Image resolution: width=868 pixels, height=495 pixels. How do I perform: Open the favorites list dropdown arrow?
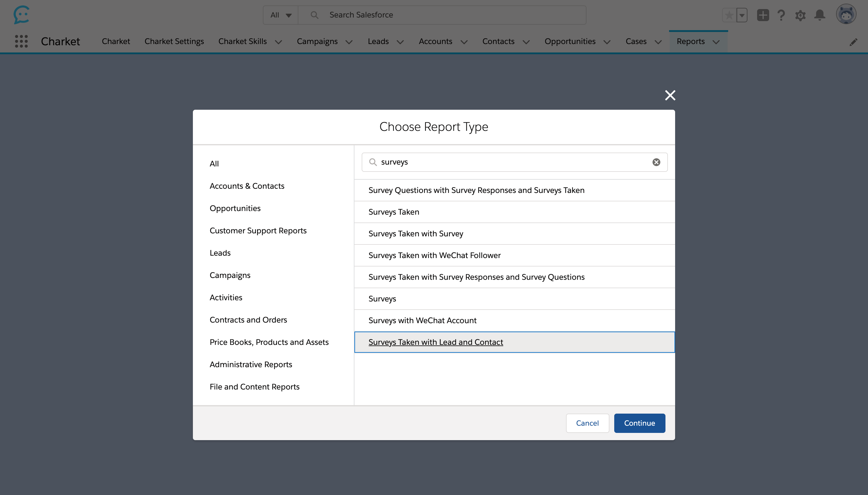tap(742, 15)
